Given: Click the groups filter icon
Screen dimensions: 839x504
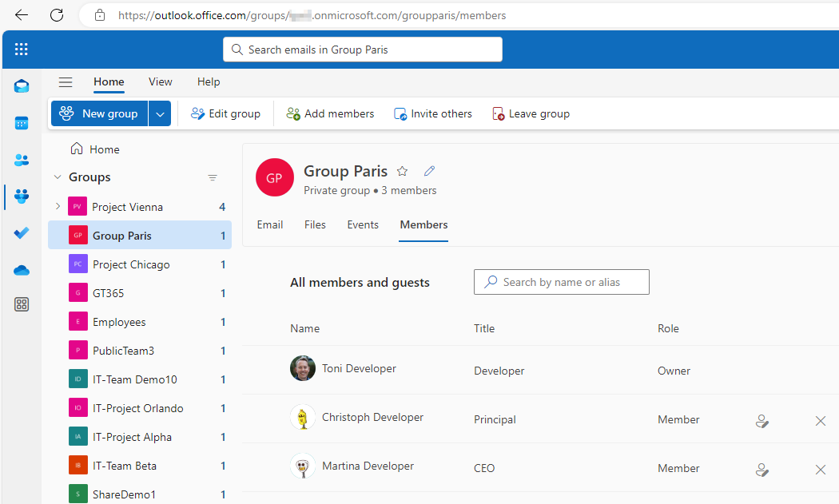Looking at the screenshot, I should click(213, 178).
